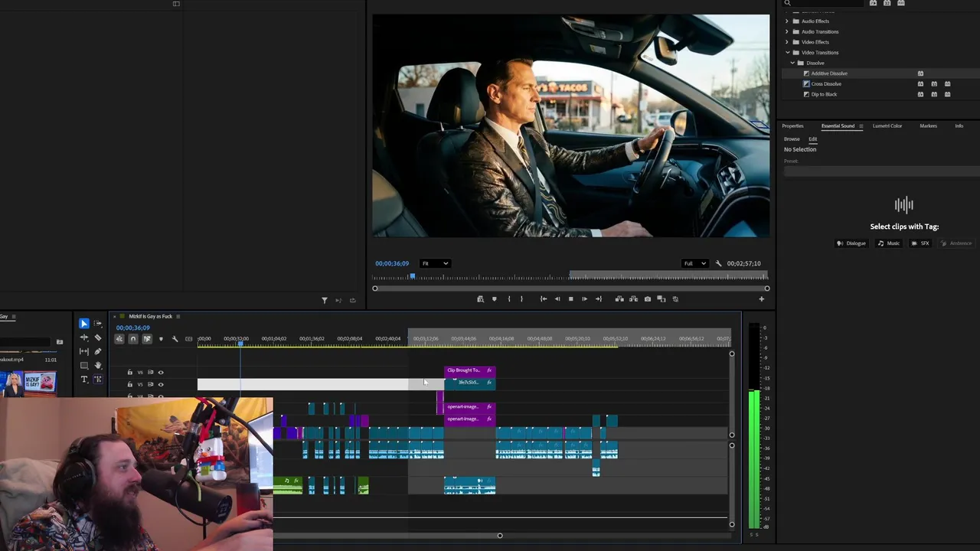Step back one frame

[557, 298]
